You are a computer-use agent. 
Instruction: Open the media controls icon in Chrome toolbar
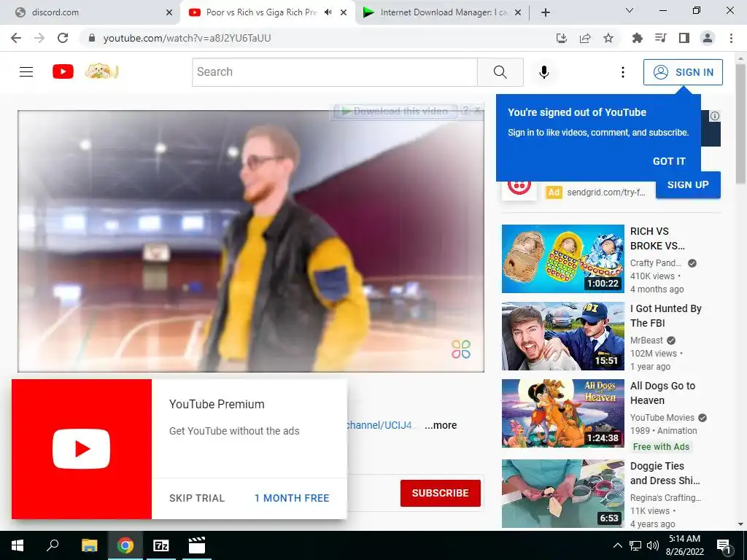660,38
